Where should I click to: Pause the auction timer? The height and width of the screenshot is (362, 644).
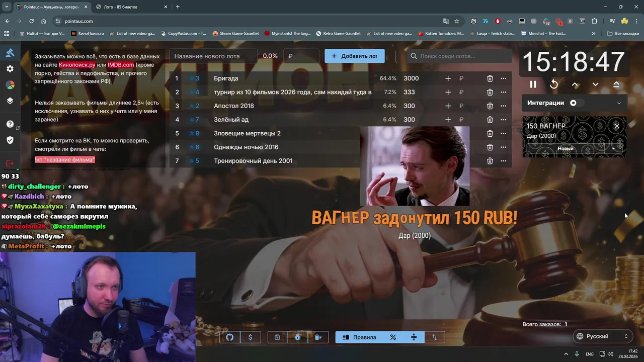[533, 84]
